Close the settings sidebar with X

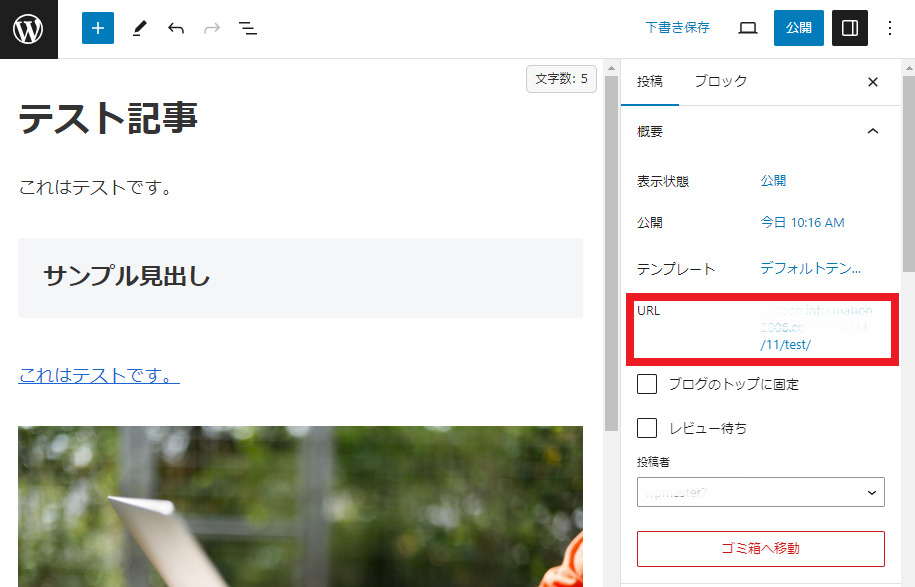pos(873,82)
